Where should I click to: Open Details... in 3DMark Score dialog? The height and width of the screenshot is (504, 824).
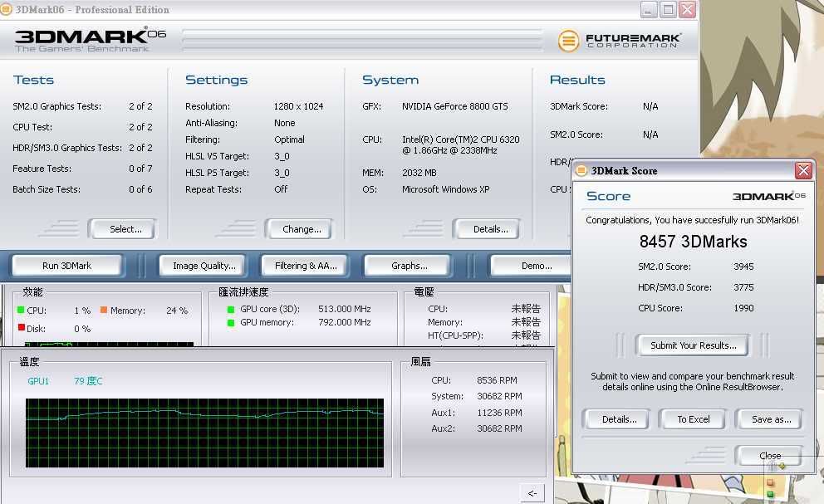616,419
